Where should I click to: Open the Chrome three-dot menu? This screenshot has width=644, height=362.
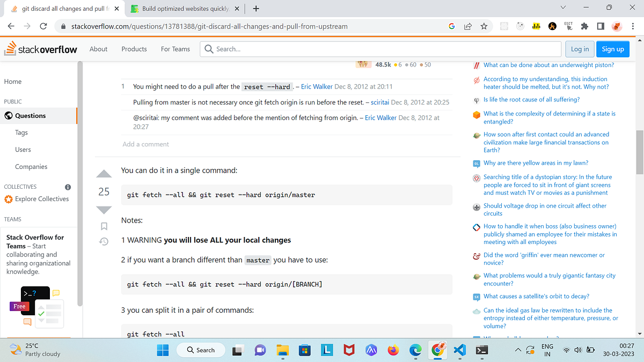633,26
